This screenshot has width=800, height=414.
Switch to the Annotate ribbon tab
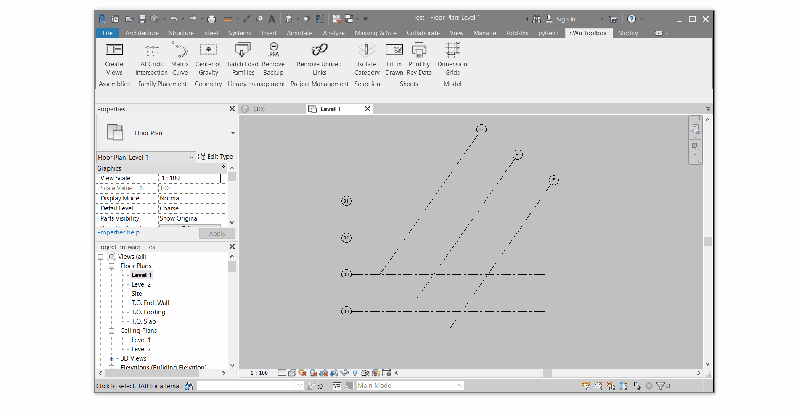[299, 33]
